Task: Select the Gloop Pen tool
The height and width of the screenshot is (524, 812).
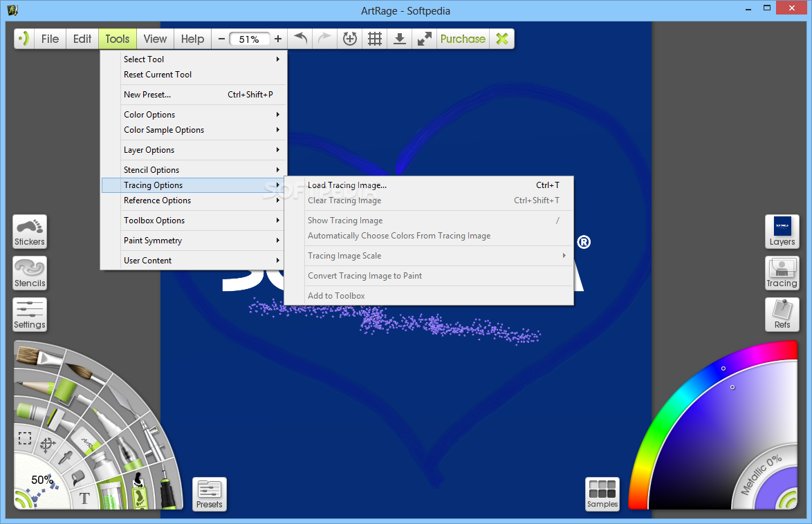Action: tap(127, 451)
